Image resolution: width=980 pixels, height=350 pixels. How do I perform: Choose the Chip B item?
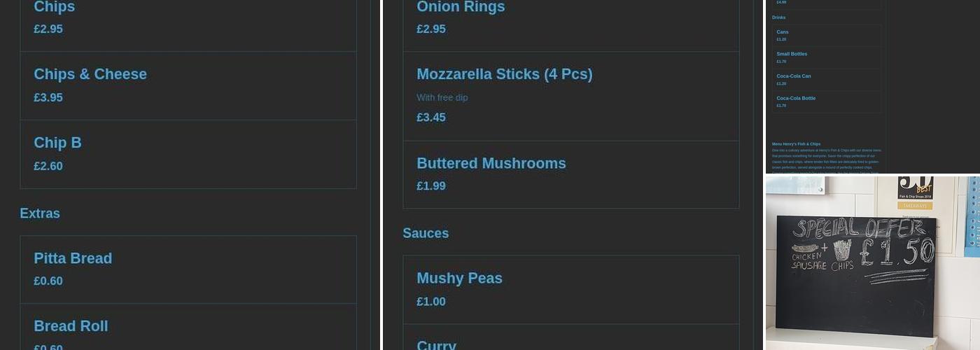click(57, 143)
